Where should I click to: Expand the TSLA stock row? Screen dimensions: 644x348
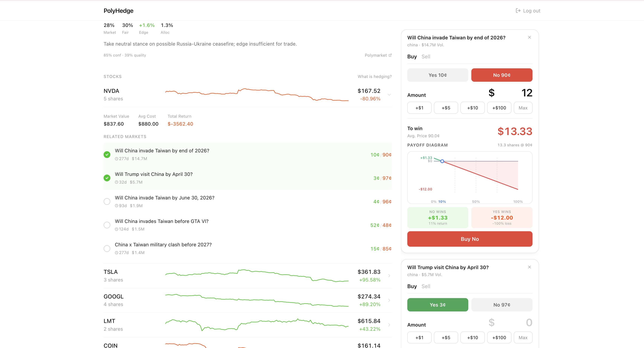389,276
